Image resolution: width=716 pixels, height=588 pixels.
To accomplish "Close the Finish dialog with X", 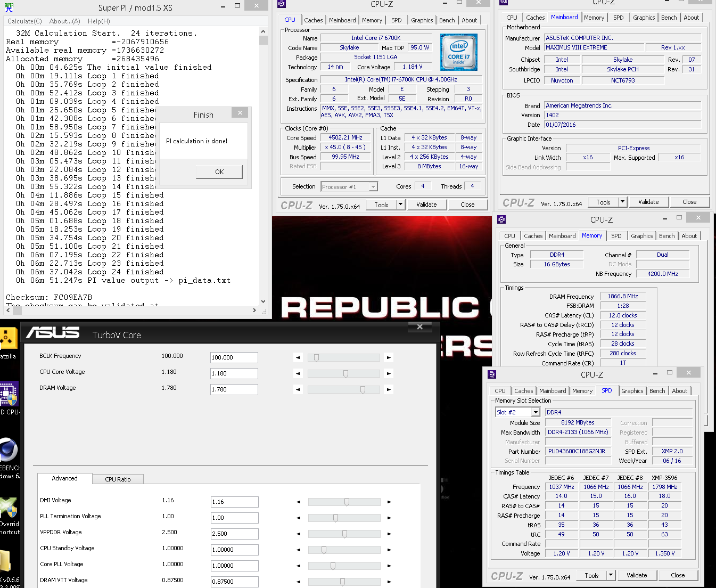I will tap(240, 113).
